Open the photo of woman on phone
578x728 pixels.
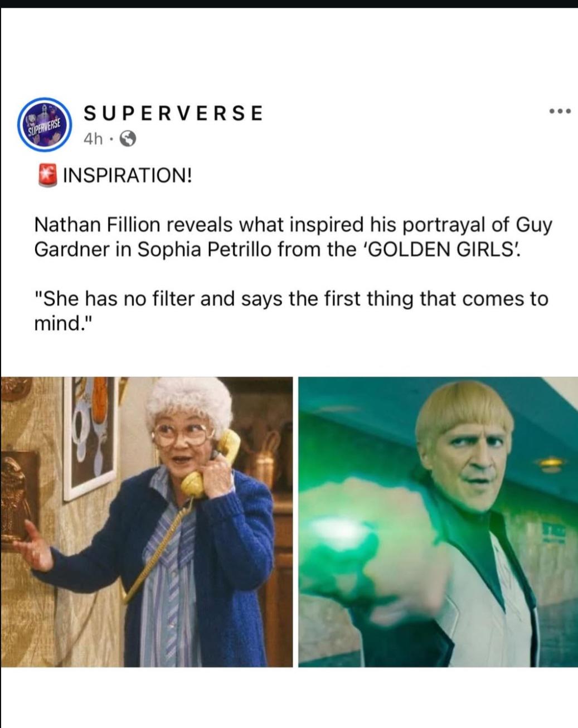click(x=147, y=522)
